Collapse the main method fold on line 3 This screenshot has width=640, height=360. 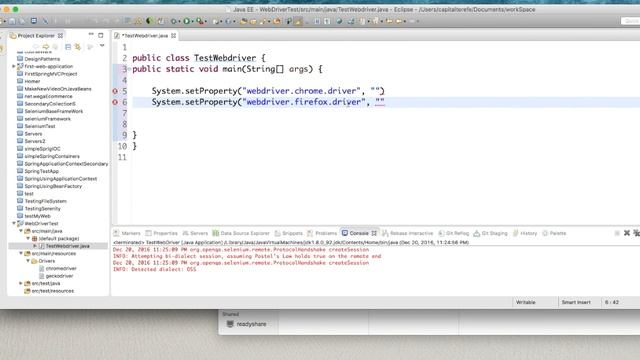point(129,69)
